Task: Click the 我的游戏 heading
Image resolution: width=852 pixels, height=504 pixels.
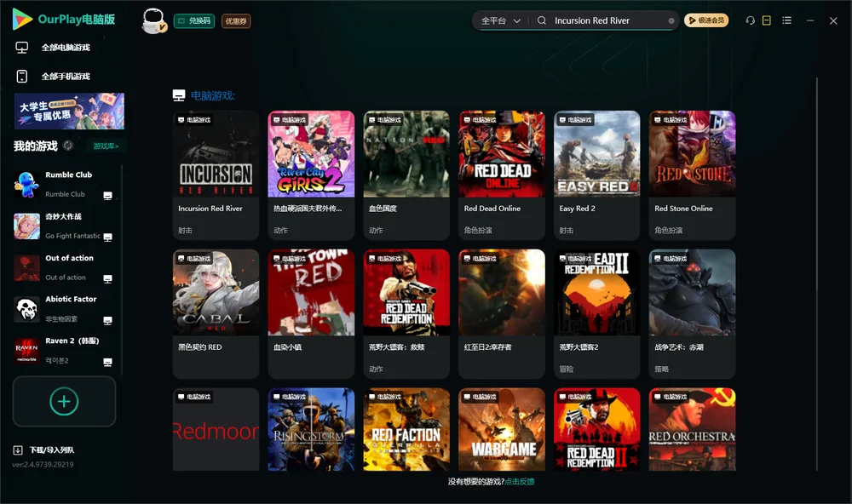Action: click(35, 146)
